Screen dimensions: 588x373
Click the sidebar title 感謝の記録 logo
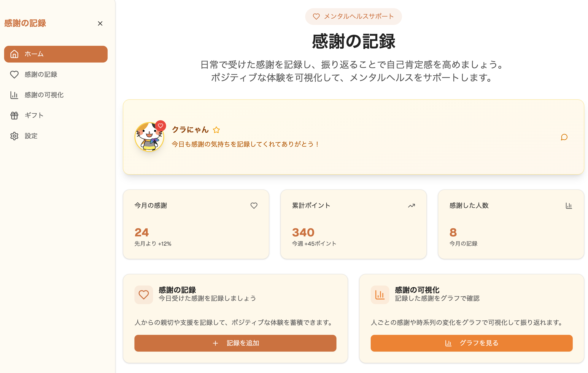click(25, 23)
